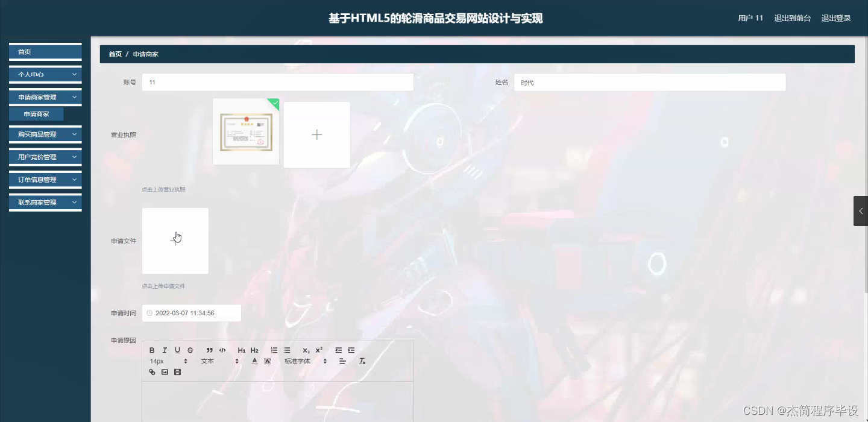Screen dimensions: 868x422
Task: Insert a hyperlink in the editor
Action: [x=152, y=372]
